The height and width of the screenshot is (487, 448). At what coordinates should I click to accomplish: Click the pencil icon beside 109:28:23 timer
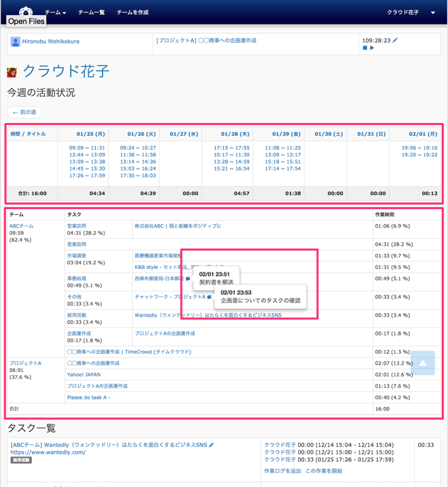[x=396, y=41]
